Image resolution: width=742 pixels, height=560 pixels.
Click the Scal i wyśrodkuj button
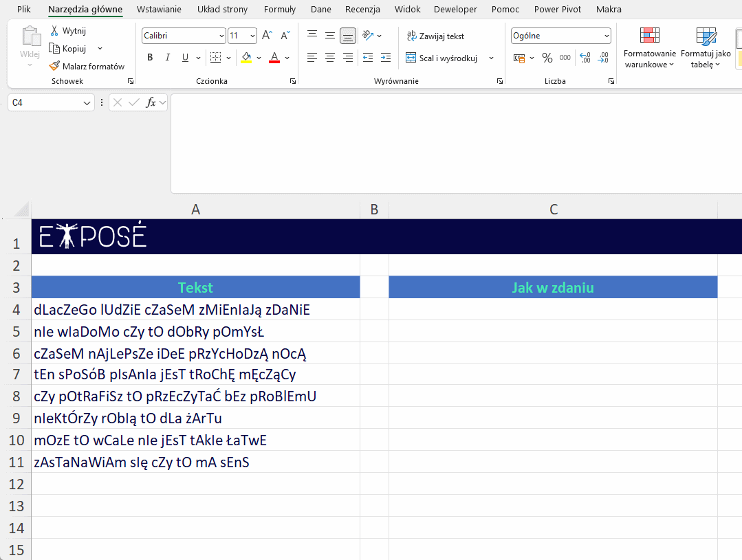pyautogui.click(x=441, y=58)
